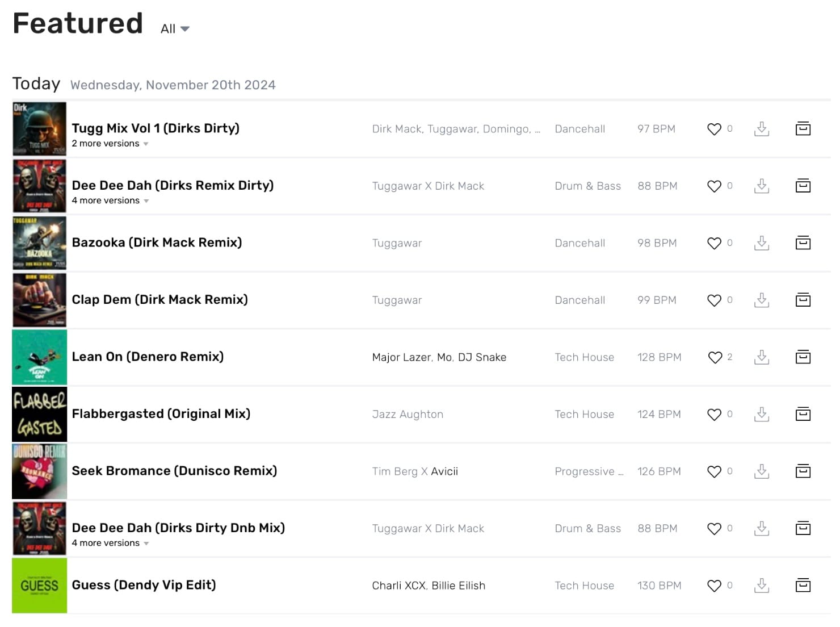Download Flabbergasted (Original Mix)
Screen dimensions: 840x627
click(761, 414)
